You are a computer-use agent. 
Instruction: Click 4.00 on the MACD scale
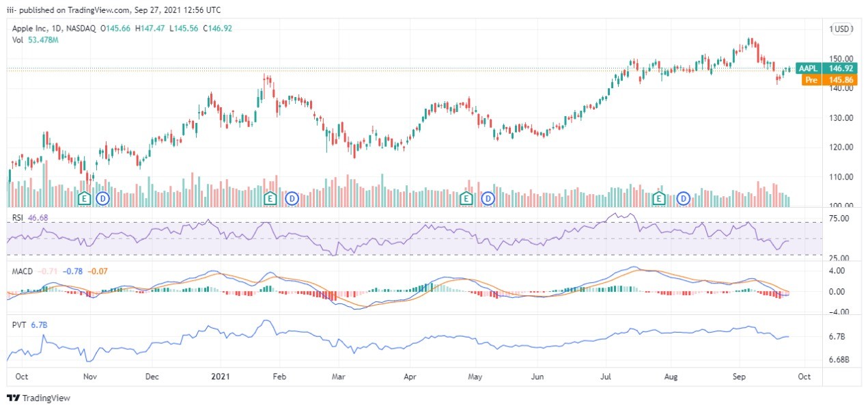(x=837, y=271)
